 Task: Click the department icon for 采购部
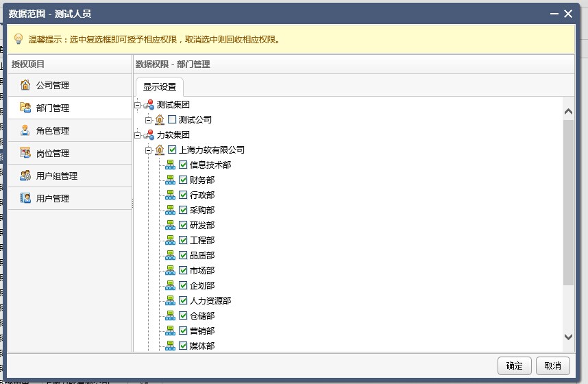tap(170, 210)
